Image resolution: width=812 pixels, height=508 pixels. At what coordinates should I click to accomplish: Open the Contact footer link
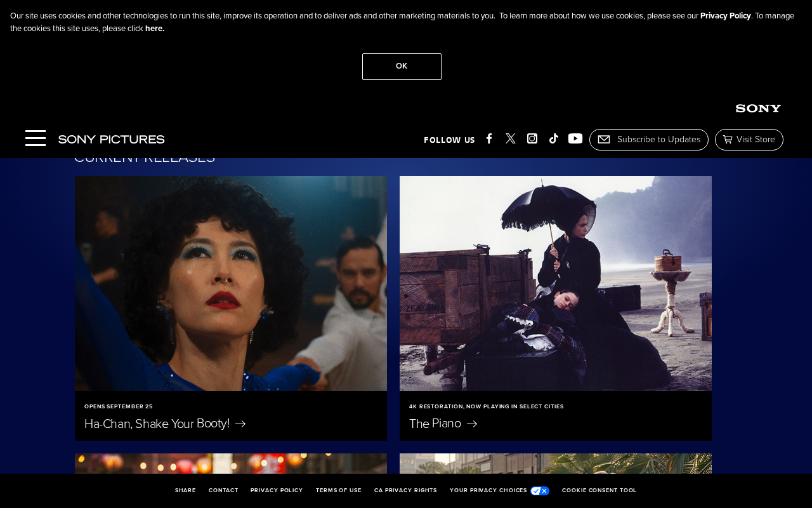[x=223, y=490]
